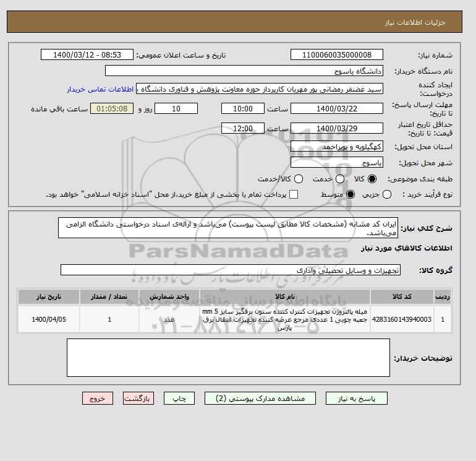Click the need number field 1100060035000008

(337, 54)
